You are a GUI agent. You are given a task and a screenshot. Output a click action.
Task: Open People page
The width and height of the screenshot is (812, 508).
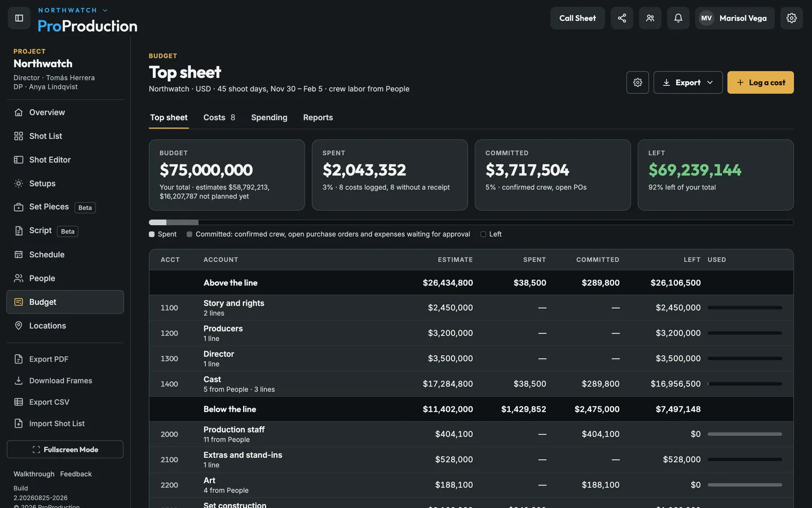click(x=65, y=278)
